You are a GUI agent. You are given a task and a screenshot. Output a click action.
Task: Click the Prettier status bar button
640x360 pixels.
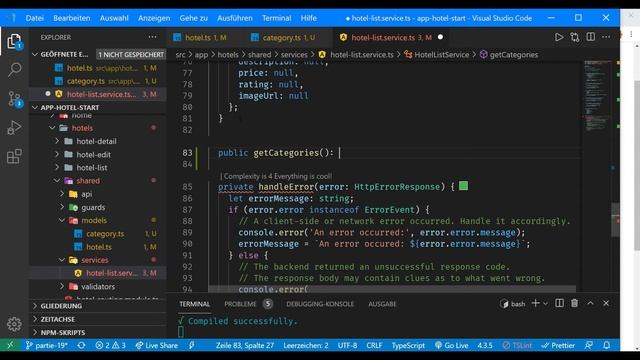[x=558, y=345]
